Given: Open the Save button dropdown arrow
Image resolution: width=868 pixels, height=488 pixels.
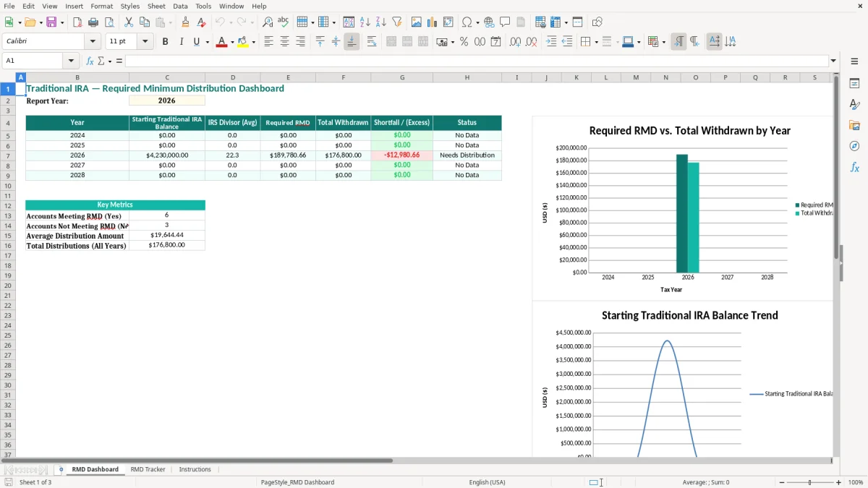Looking at the screenshot, I should point(62,22).
